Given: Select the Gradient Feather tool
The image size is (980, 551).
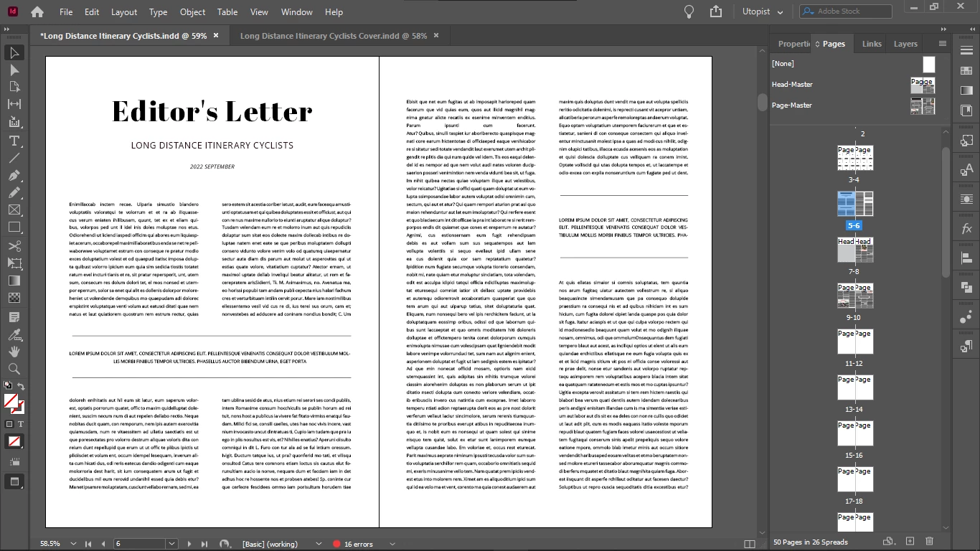Looking at the screenshot, I should click(x=14, y=298).
